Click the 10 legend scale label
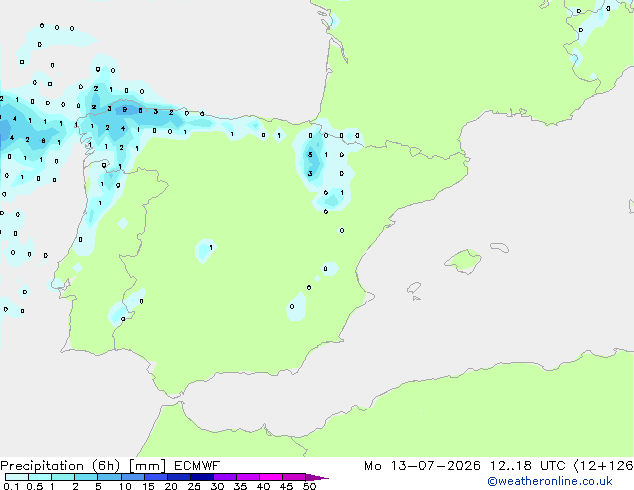This screenshot has height=490, width=634. pos(125,486)
